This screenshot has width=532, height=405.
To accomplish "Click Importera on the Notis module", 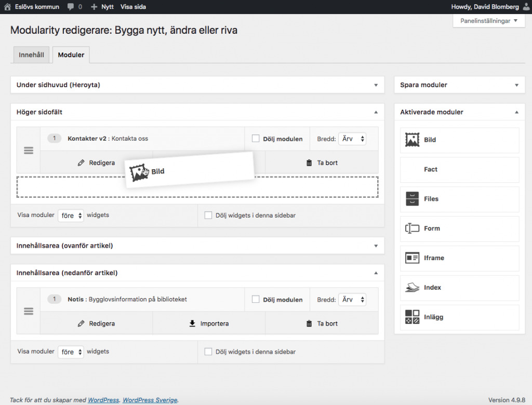I will tap(209, 323).
